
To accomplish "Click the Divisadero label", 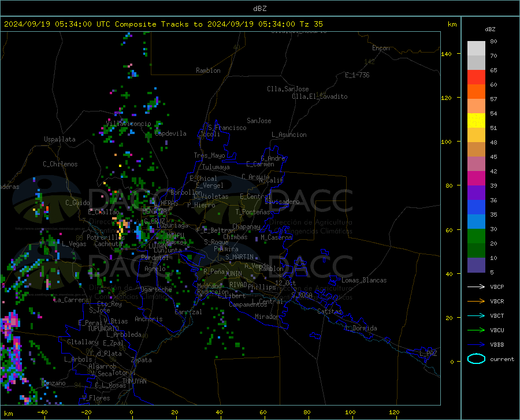I will (282, 202).
